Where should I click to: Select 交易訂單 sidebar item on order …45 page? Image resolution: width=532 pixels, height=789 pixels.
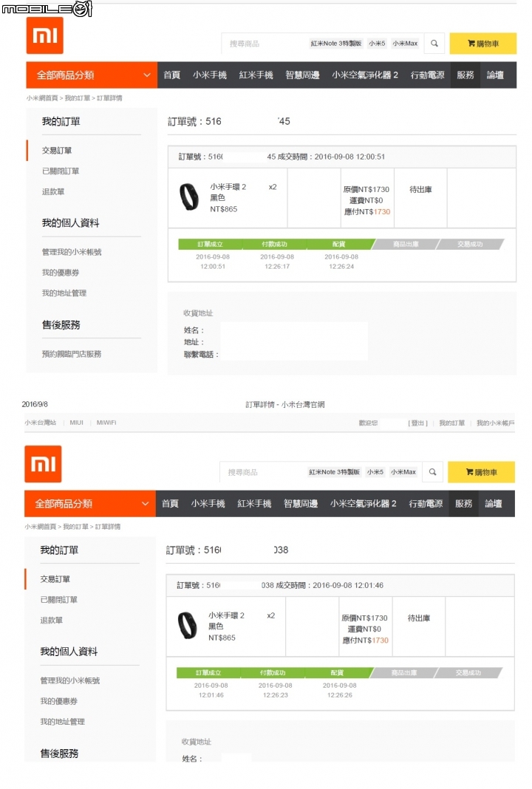pos(57,151)
